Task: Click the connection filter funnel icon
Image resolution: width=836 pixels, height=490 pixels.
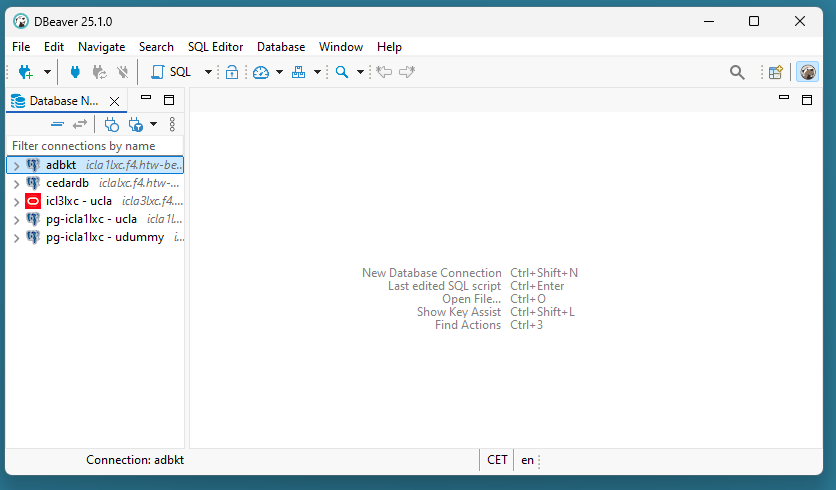Action: [136, 125]
